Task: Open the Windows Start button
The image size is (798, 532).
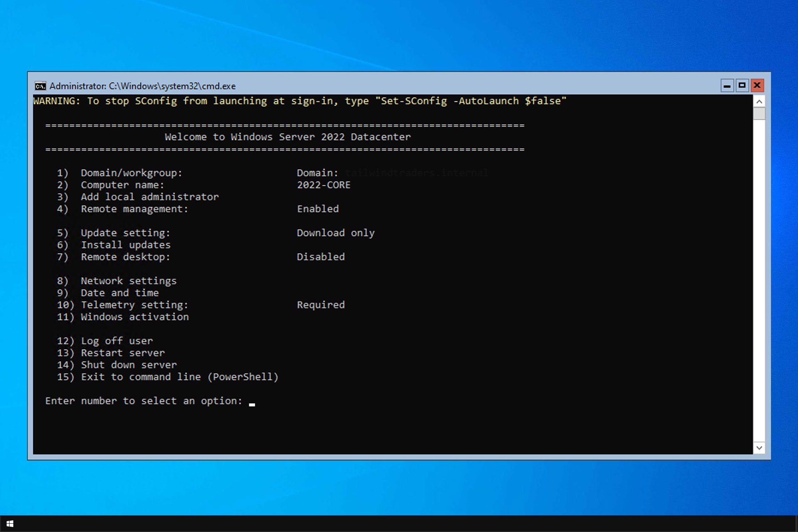Action: click(10, 524)
